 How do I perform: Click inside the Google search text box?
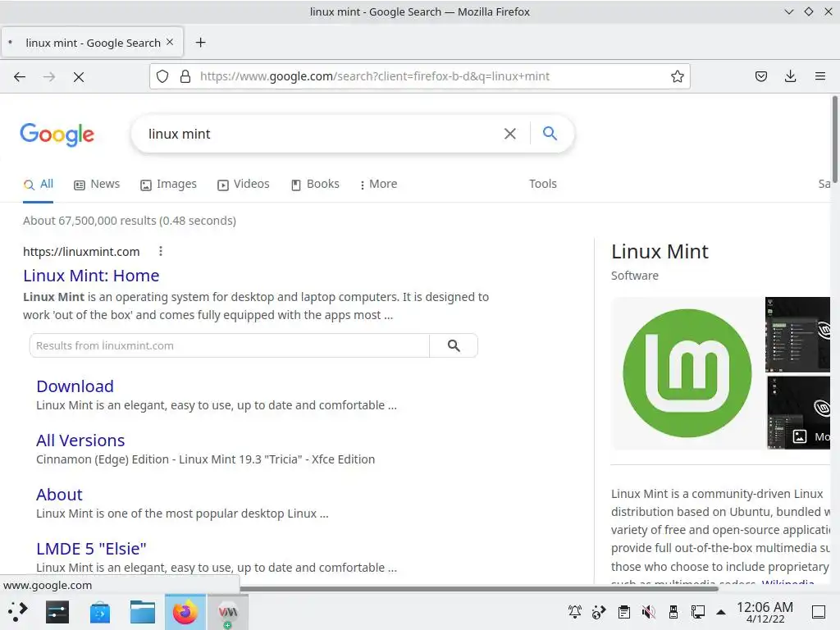coord(322,134)
